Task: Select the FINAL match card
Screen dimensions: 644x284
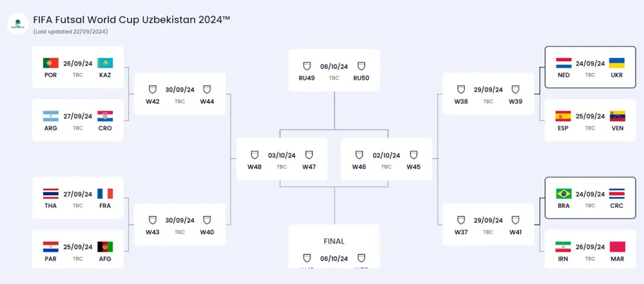Action: 334,247
